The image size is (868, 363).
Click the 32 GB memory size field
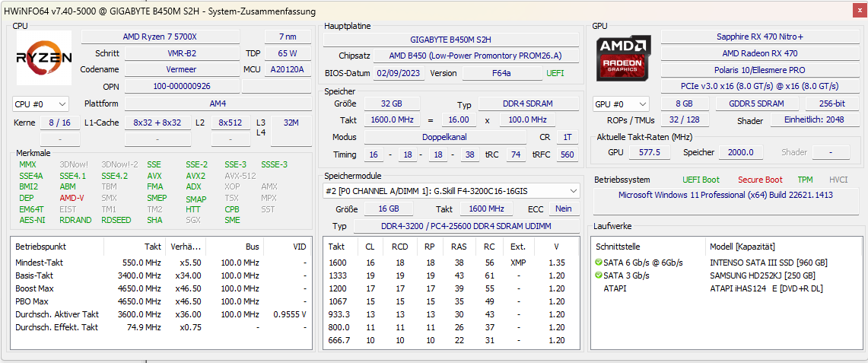pyautogui.click(x=392, y=104)
